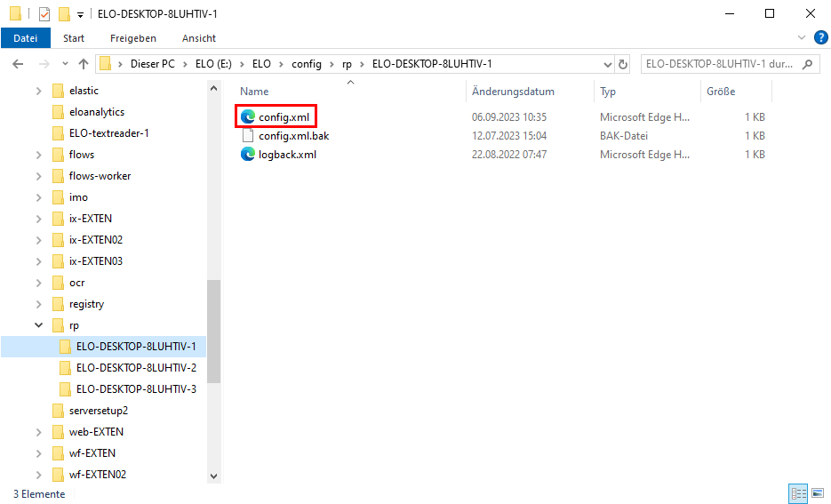Screen dimensions: 831x504
Task: Switch to the Start ribbon tab
Action: [x=73, y=38]
